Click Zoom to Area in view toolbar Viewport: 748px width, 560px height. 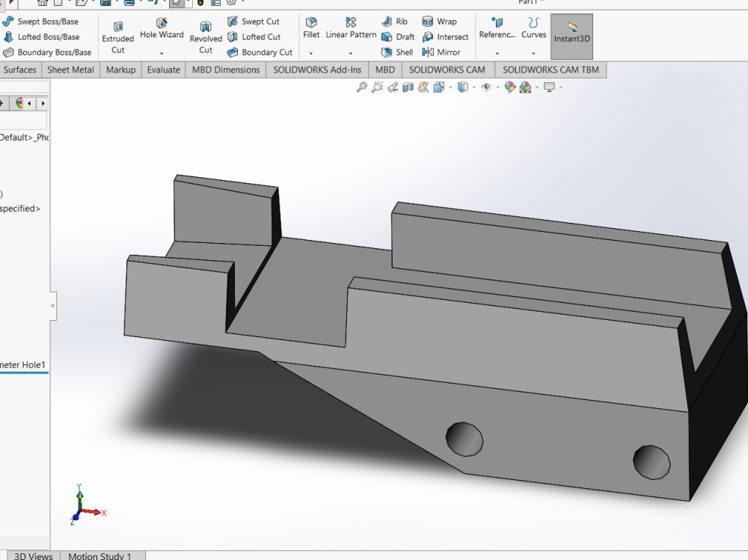coord(377,87)
